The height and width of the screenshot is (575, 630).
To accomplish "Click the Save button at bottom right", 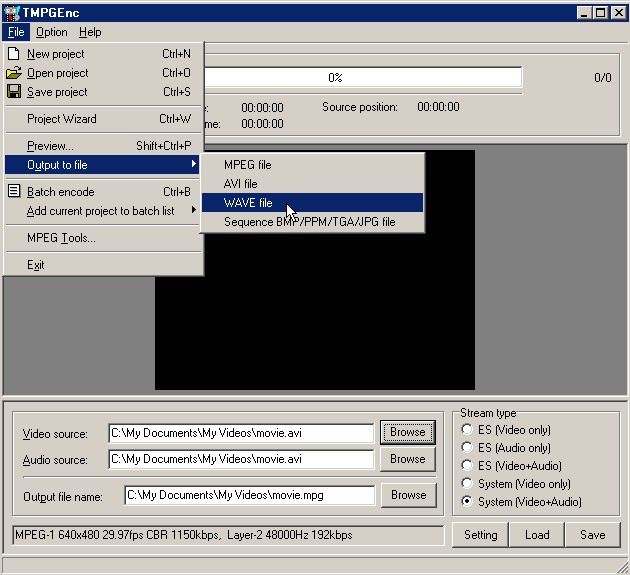I will pos(593,535).
